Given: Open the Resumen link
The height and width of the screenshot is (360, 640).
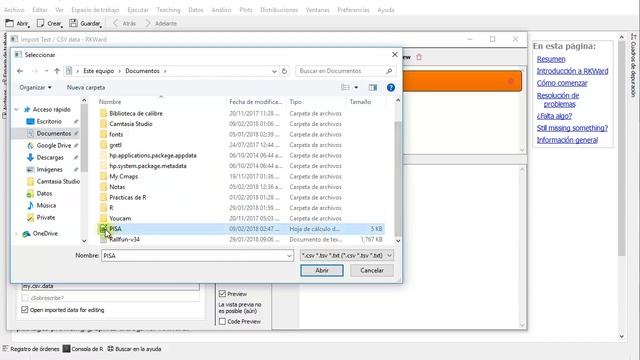Looking at the screenshot, I should pyautogui.click(x=551, y=59).
